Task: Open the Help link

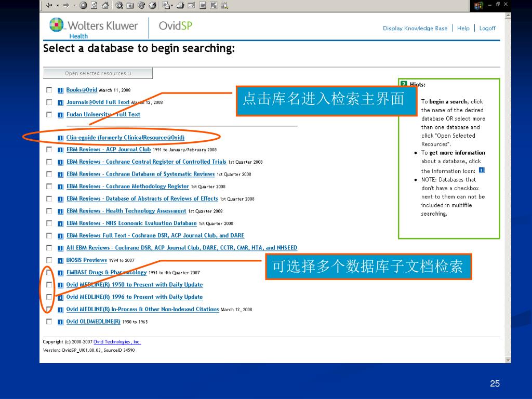Action: 463,28
